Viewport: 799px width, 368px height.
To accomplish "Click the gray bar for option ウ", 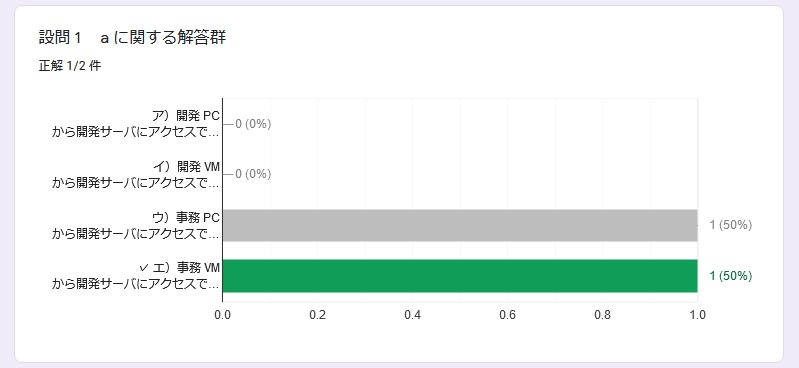I will (x=460, y=225).
